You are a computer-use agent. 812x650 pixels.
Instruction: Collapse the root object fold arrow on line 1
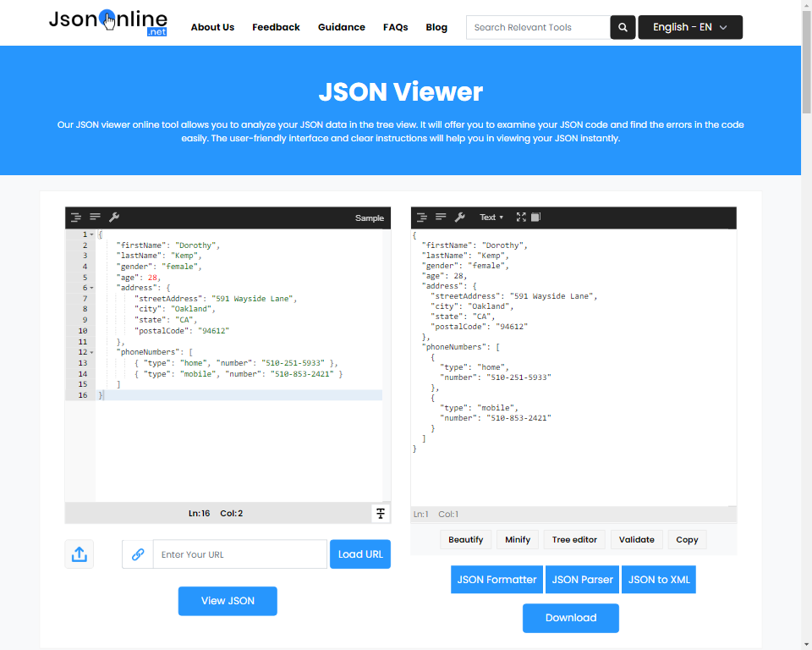91,234
